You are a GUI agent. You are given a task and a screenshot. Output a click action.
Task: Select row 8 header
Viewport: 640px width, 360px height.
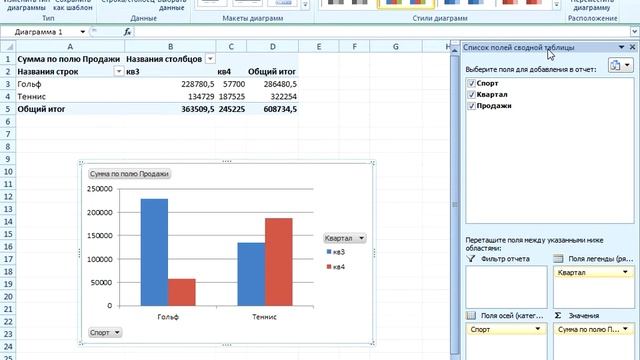pyautogui.click(x=8, y=147)
